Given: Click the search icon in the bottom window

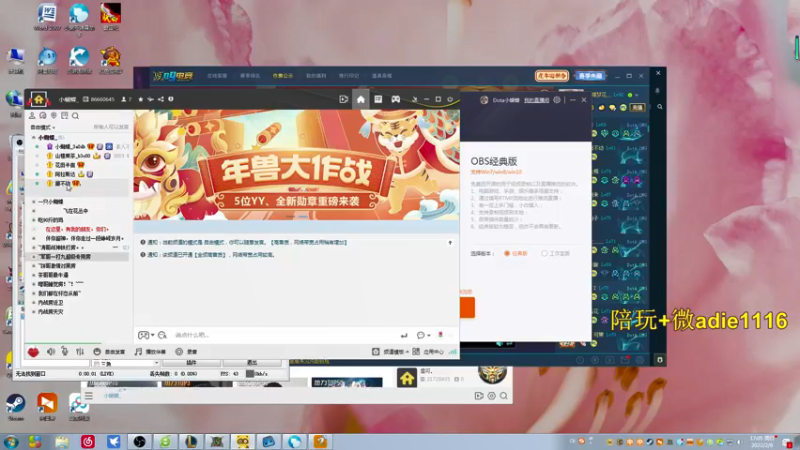Looking at the screenshot, I should (x=504, y=396).
